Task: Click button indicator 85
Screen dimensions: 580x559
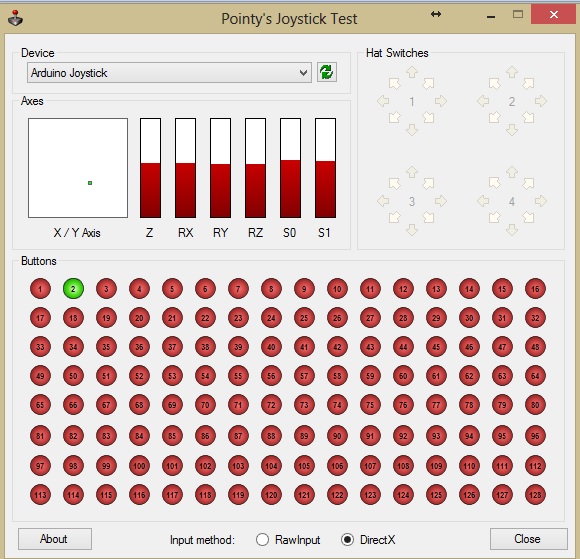Action: coord(172,436)
